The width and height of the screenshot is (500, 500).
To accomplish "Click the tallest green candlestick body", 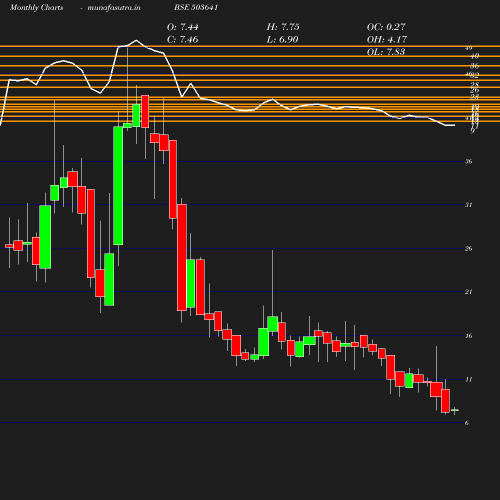I will [x=118, y=186].
